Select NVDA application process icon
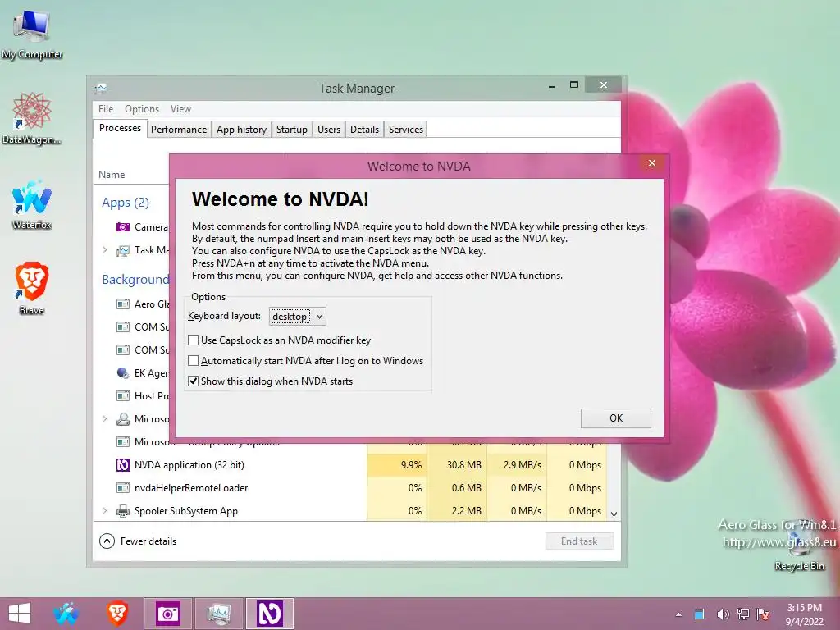Screen dimensions: 840x630 click(x=123, y=465)
